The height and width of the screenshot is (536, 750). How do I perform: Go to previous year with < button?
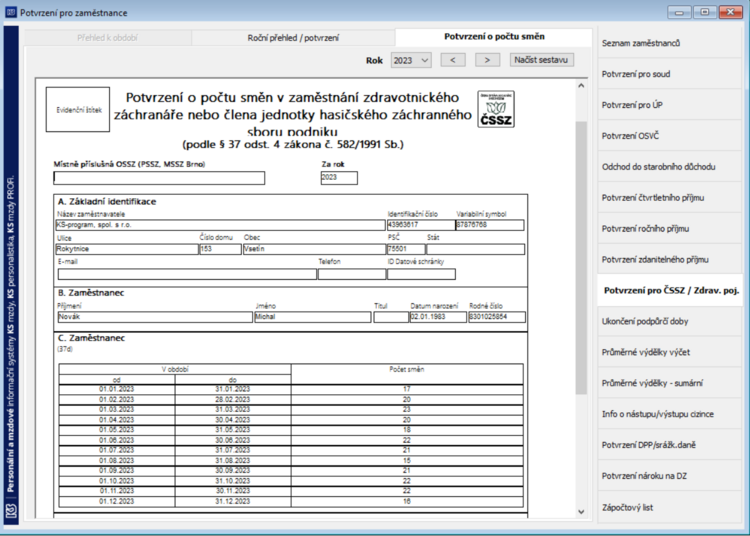click(x=452, y=60)
